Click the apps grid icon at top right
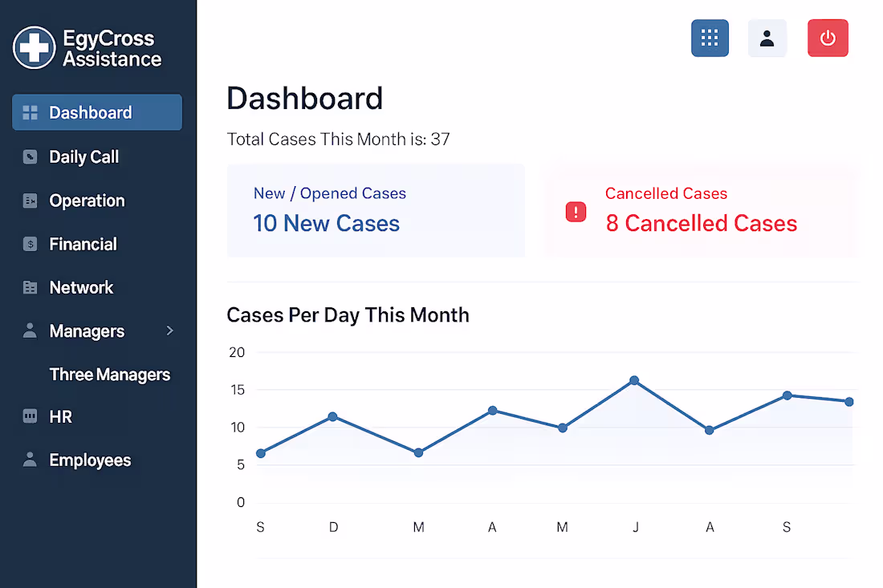 click(x=710, y=38)
